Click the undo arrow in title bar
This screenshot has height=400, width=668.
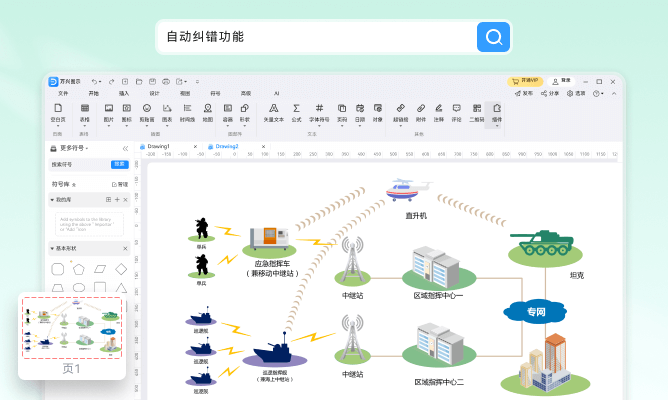[x=95, y=80]
